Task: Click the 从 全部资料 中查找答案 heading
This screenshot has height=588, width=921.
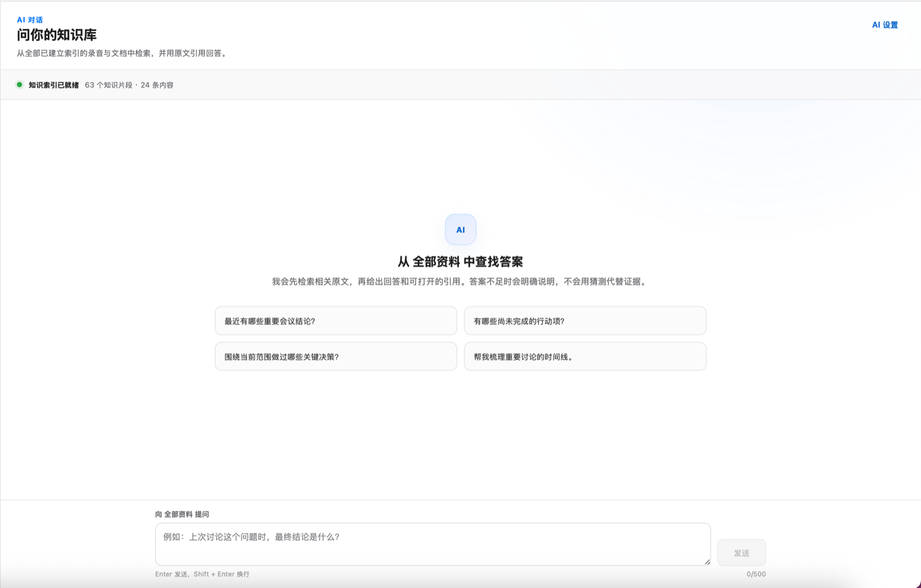Action: point(461,262)
